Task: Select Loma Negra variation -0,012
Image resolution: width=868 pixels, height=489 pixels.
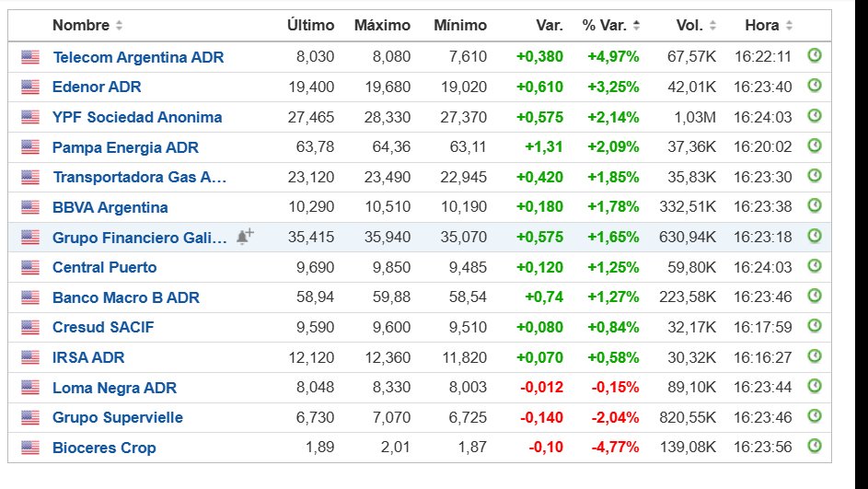Action: tap(542, 388)
